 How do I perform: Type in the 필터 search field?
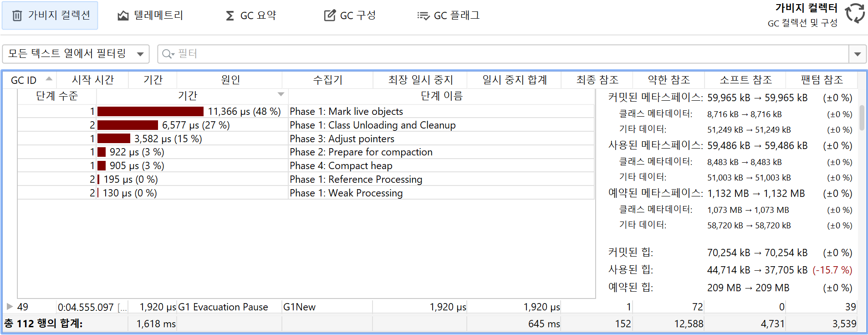[501, 54]
